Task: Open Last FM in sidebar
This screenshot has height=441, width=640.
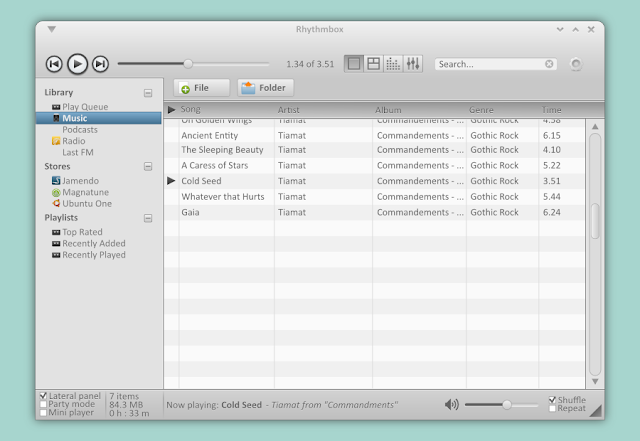Action: coord(78,153)
